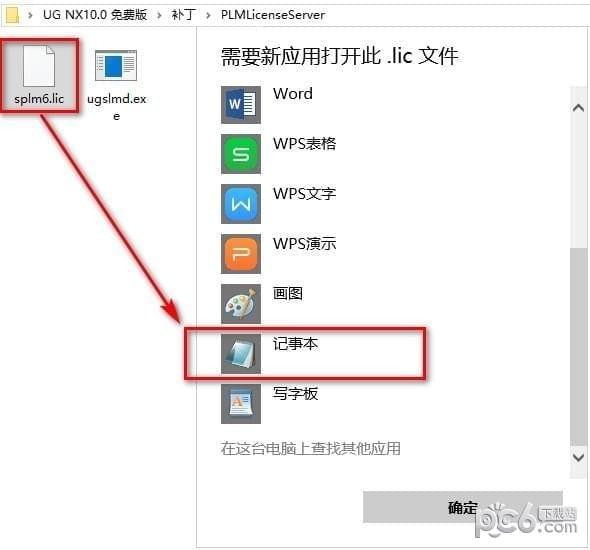Click the app list scroll up arrow
The image size is (590, 550).
pyautogui.click(x=578, y=108)
